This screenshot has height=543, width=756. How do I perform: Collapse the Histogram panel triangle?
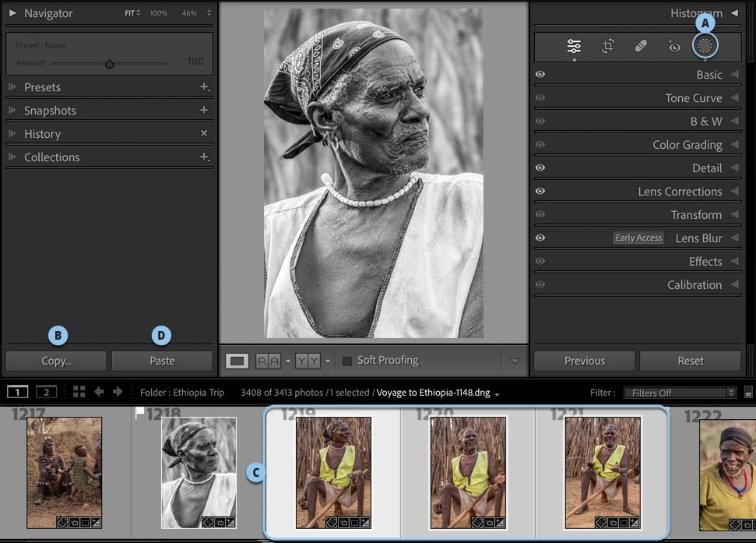[x=734, y=13]
